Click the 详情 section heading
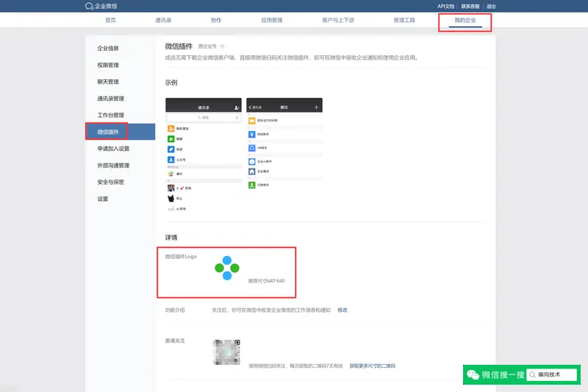 tap(171, 238)
